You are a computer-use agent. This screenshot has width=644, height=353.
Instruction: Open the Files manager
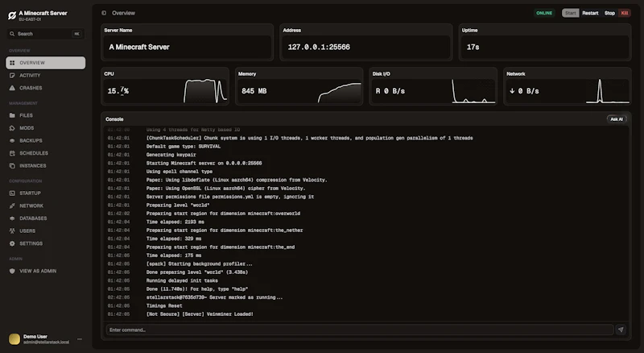pos(46,115)
